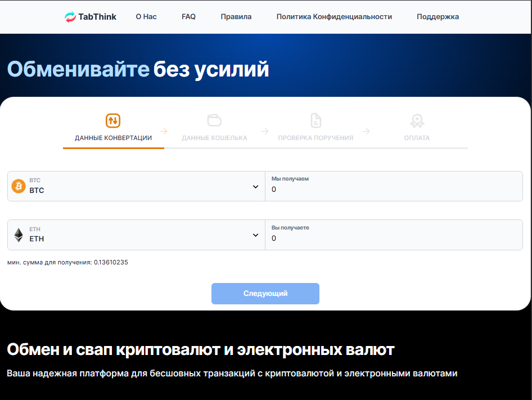Click the arrow after ДАННЫЕ КОНВЕРТАЦИИ step

pyautogui.click(x=164, y=132)
